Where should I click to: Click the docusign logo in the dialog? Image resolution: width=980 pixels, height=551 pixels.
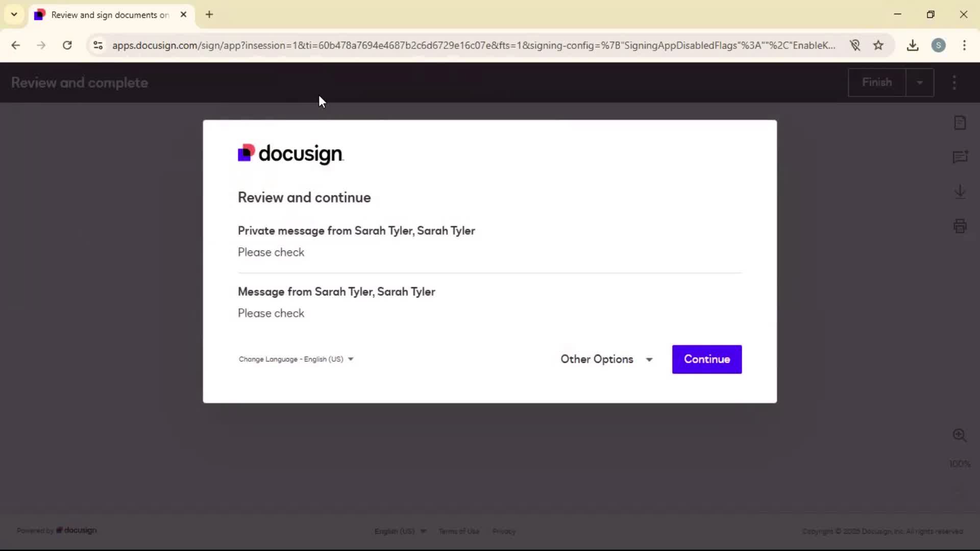[291, 154]
